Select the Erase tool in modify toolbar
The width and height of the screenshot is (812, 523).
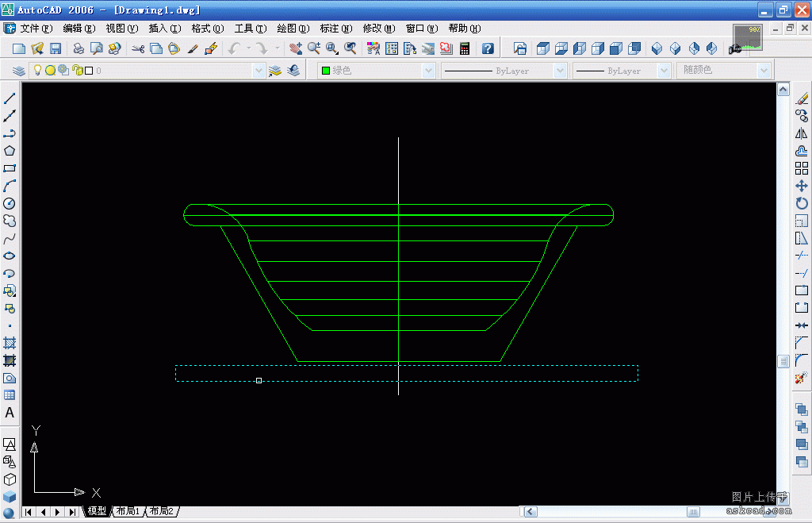802,98
